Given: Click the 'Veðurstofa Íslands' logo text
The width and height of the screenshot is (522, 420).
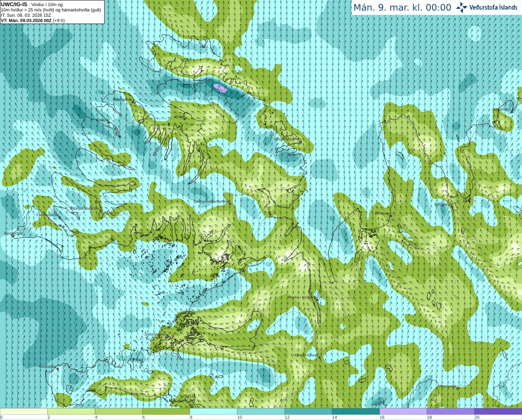Looking at the screenshot, I should (x=493, y=7).
